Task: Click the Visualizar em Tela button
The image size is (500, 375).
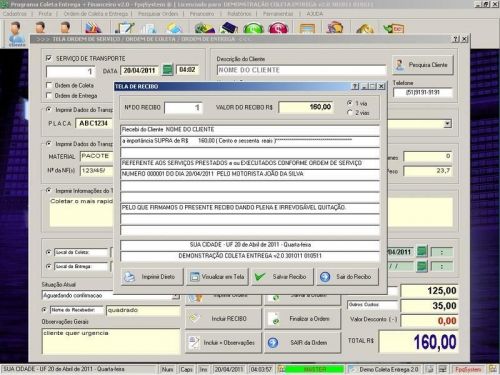Action: coord(217,277)
